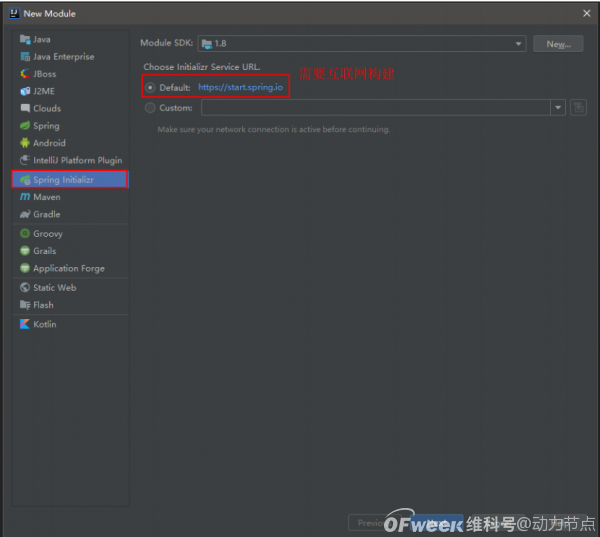Click the J2ME icon
This screenshot has width=600, height=537.
[25, 91]
